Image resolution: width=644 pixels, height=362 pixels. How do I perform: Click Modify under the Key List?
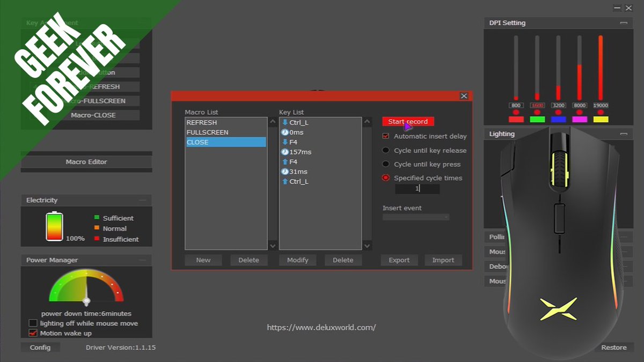(x=298, y=260)
